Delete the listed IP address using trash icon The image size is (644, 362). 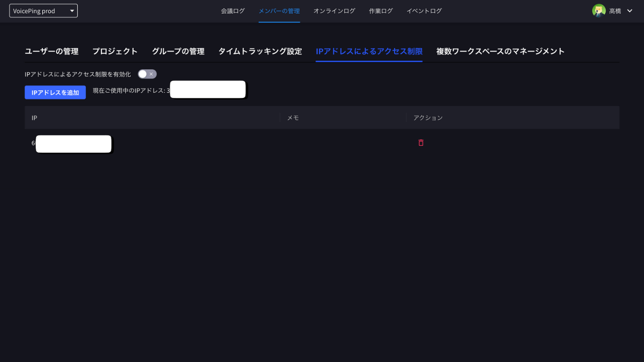(420, 143)
